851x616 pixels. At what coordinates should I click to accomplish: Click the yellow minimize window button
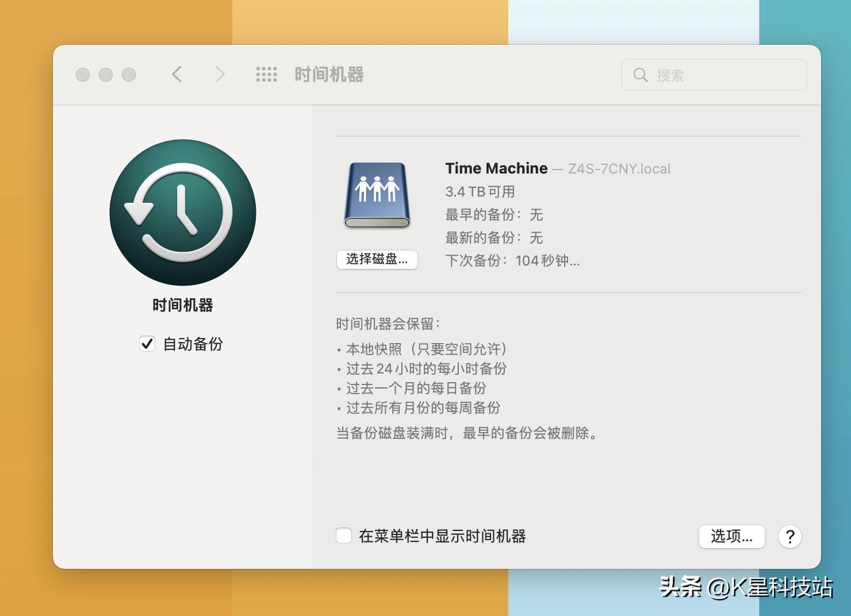click(x=105, y=75)
